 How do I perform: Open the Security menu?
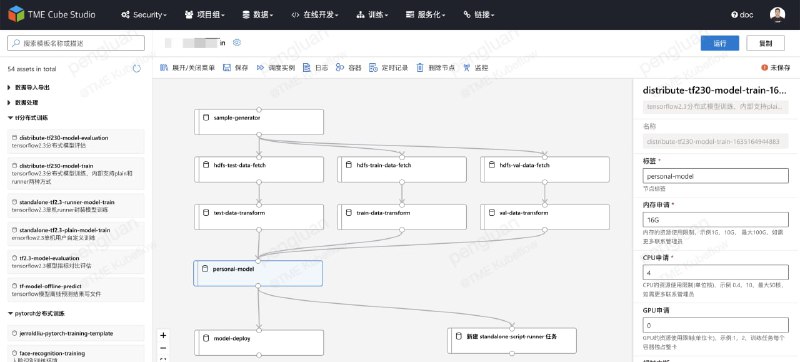144,15
